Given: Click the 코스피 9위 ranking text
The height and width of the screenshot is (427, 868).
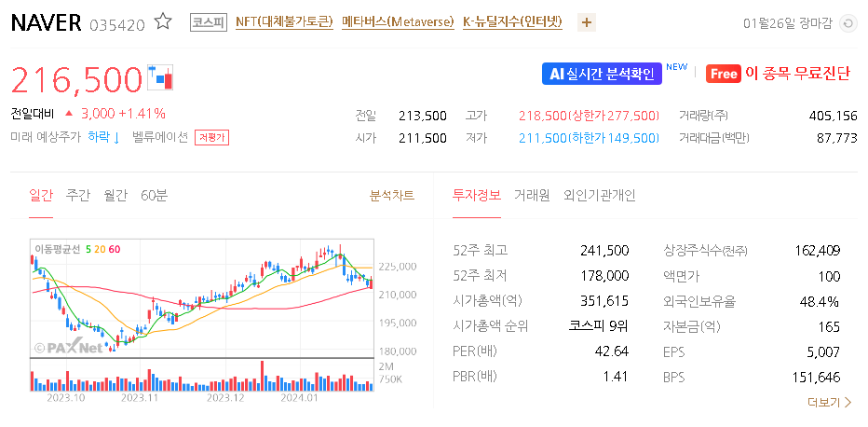Looking at the screenshot, I should [599, 326].
